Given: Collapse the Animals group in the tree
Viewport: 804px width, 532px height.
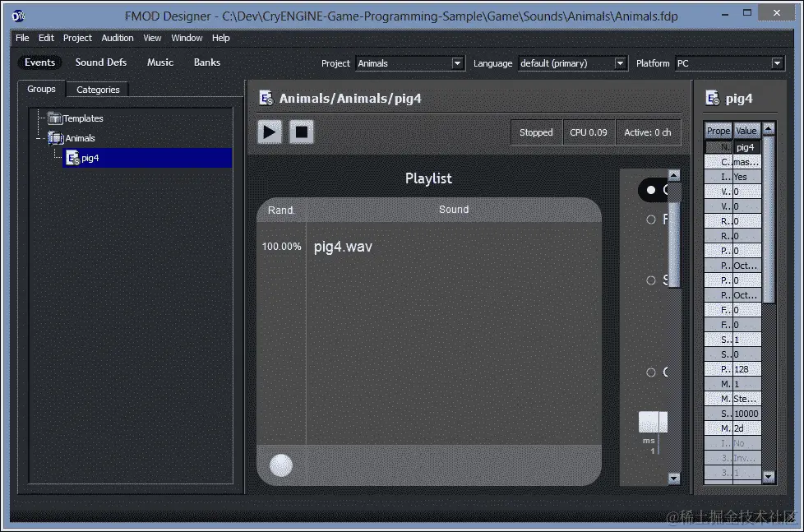Looking at the screenshot, I should click(x=39, y=138).
